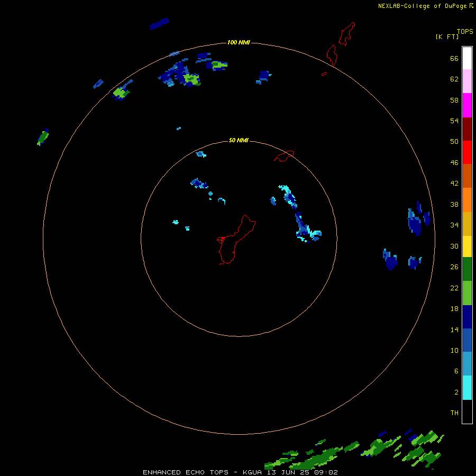The height and width of the screenshot is (476, 476).
Task: Click the '[K FT]' units label
Action: pyautogui.click(x=447, y=37)
